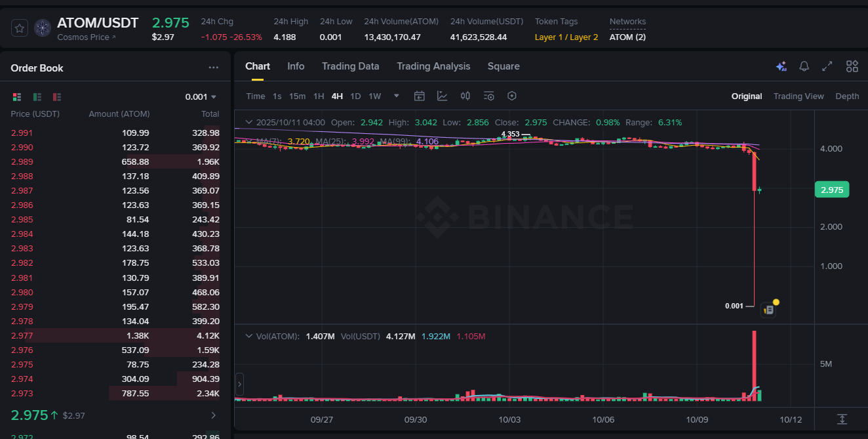Click the Amount (ATOM) column header
This screenshot has height=439, width=868.
[x=119, y=114]
